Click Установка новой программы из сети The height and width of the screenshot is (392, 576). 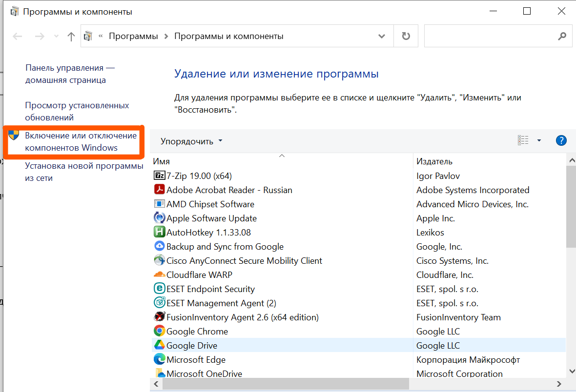click(84, 172)
